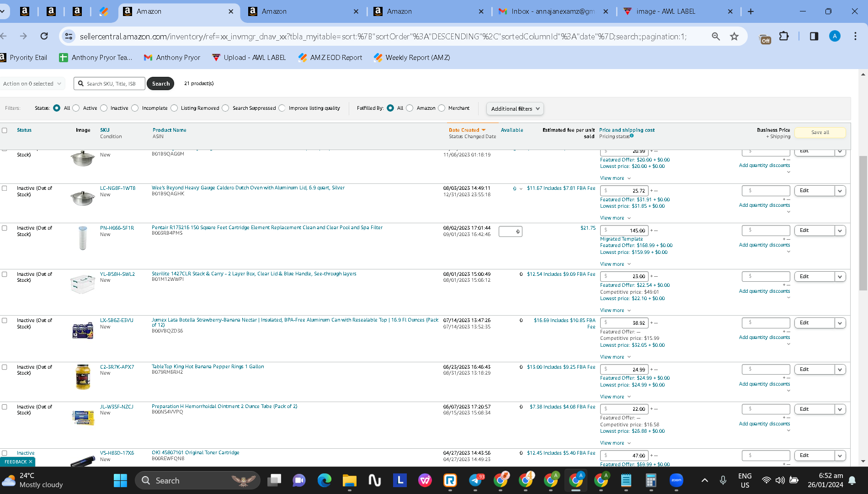Click the Pentair available quantity field
The height and width of the screenshot is (494, 868).
510,231
